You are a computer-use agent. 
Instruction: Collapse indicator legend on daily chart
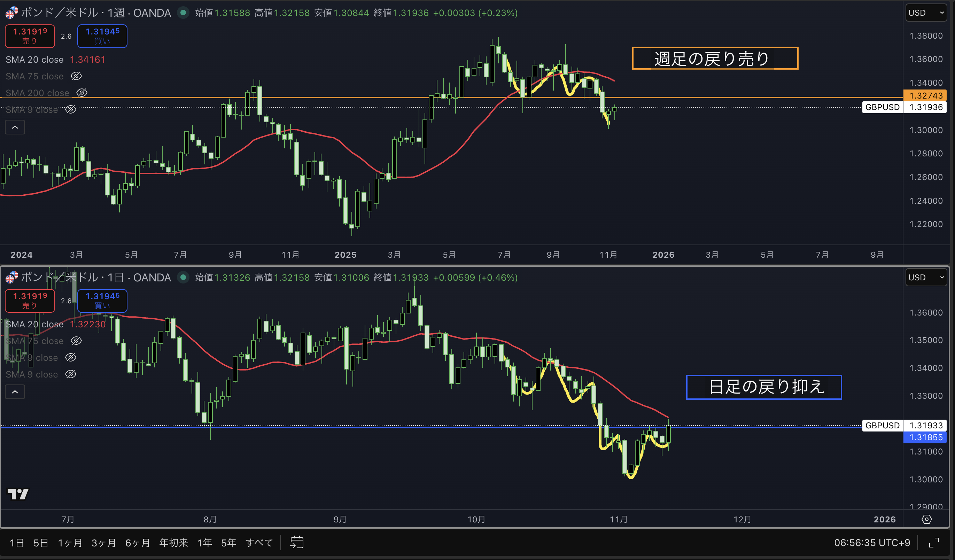(x=15, y=392)
